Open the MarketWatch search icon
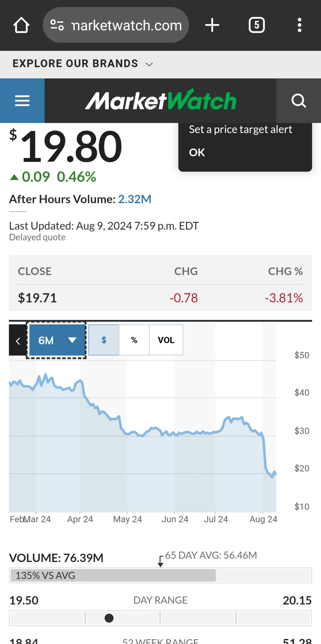 coord(299,101)
